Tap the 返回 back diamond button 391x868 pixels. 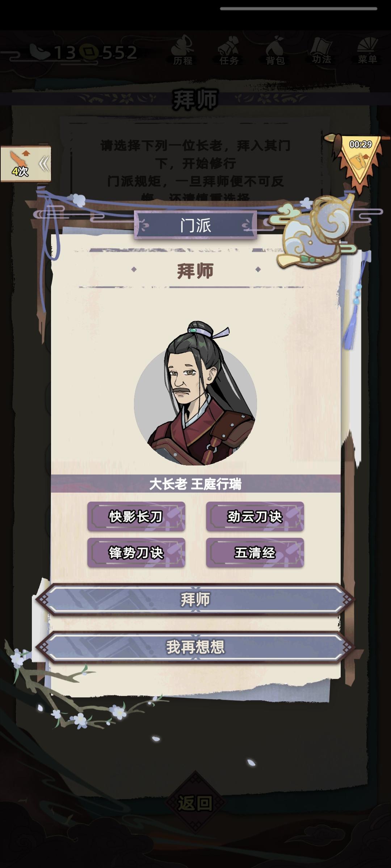195,803
